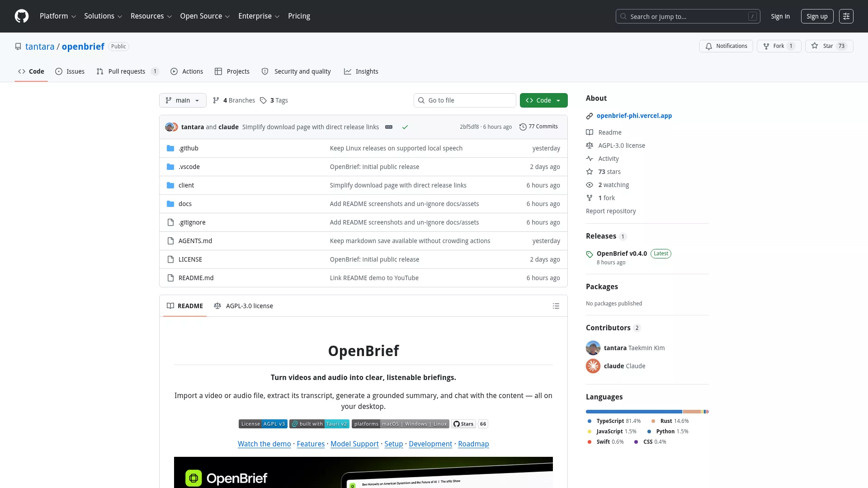The image size is (868, 488).
Task: Click the docs folder icon
Action: tap(170, 204)
